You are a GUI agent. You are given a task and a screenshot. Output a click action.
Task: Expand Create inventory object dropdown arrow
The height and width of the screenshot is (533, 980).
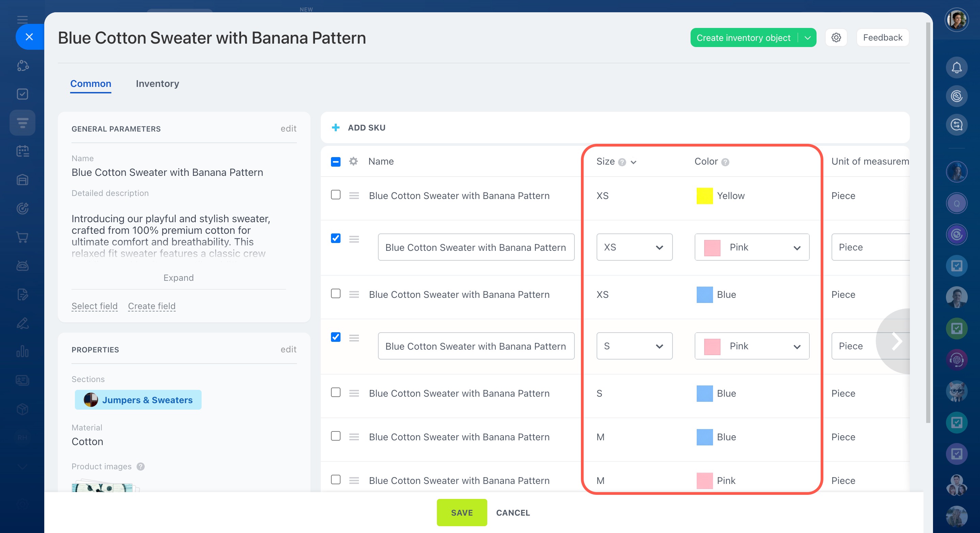[807, 38]
